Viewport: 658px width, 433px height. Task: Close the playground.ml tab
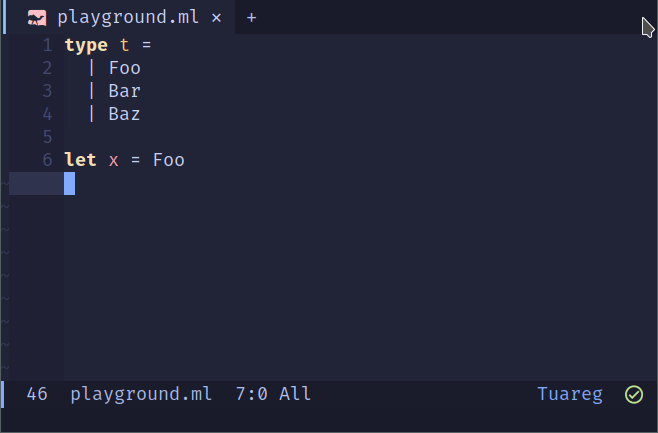(x=216, y=18)
